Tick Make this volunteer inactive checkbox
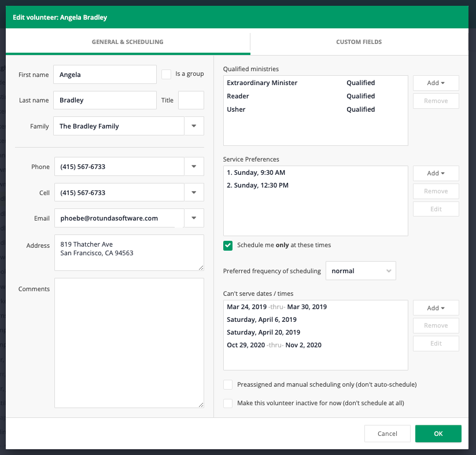Viewport: 476px width, 455px height. pos(228,403)
